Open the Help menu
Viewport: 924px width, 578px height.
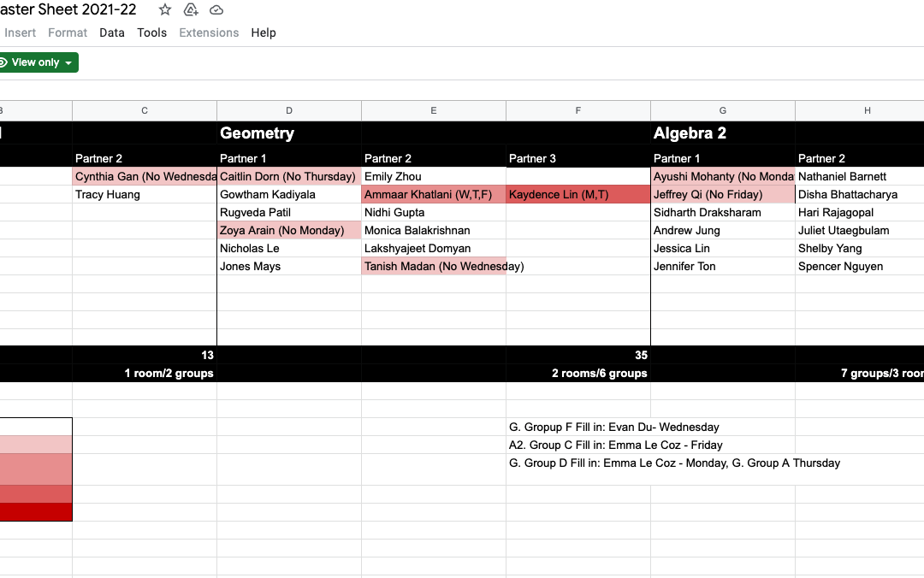point(264,32)
